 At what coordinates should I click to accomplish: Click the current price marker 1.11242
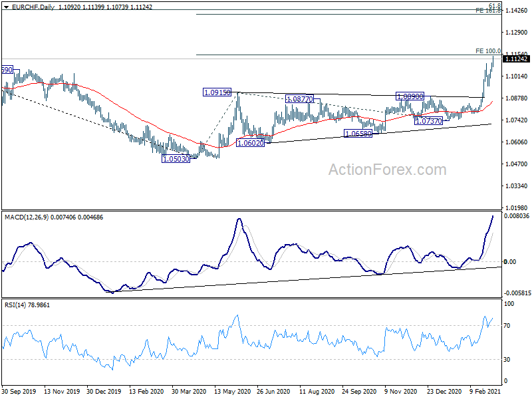(x=516, y=59)
